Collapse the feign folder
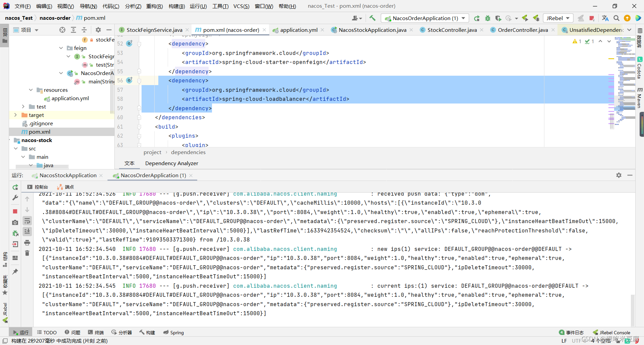 (x=61, y=48)
